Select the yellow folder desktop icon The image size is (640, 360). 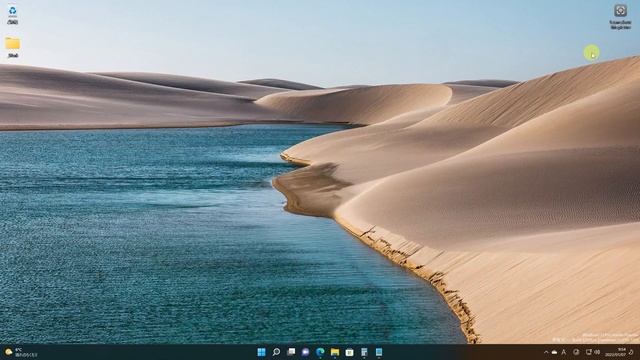13,47
